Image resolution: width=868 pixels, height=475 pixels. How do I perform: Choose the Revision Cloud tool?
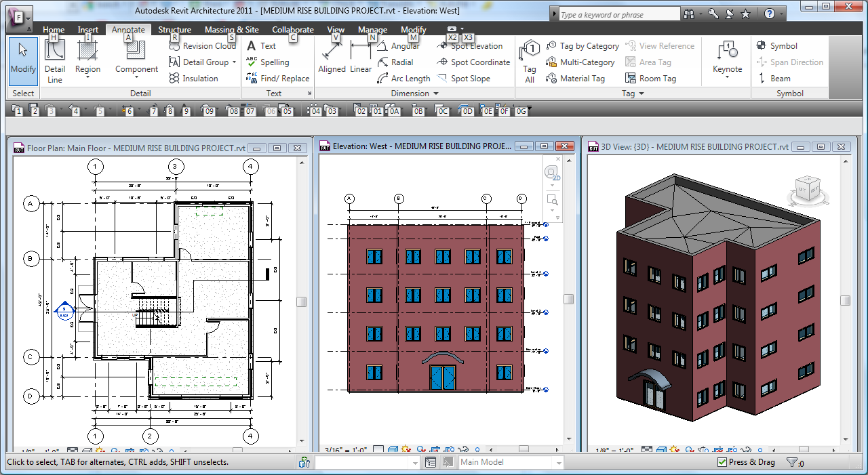[202, 46]
